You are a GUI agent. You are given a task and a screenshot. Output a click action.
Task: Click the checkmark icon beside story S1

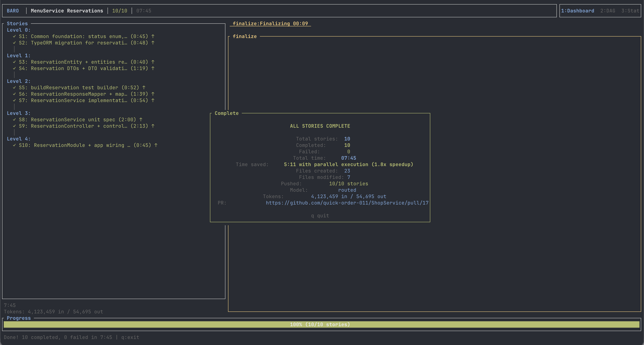coord(14,37)
